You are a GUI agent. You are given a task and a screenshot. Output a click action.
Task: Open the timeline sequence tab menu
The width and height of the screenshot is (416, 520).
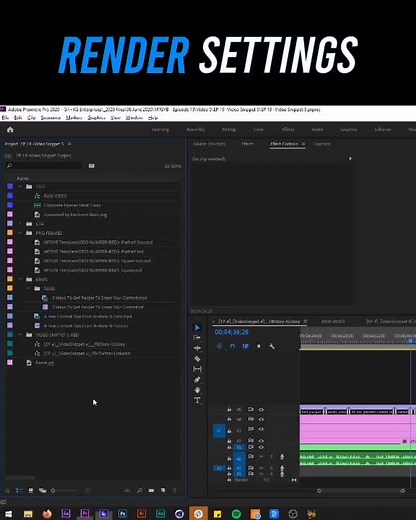point(305,321)
